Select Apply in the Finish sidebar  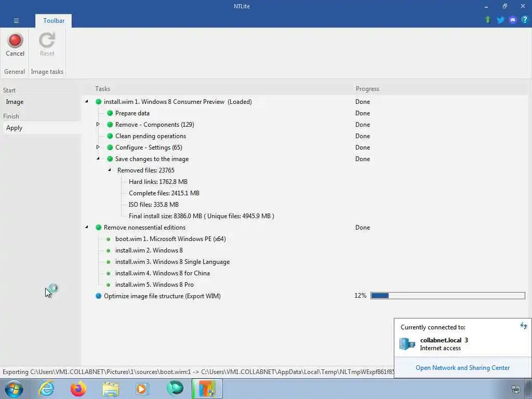click(x=14, y=128)
